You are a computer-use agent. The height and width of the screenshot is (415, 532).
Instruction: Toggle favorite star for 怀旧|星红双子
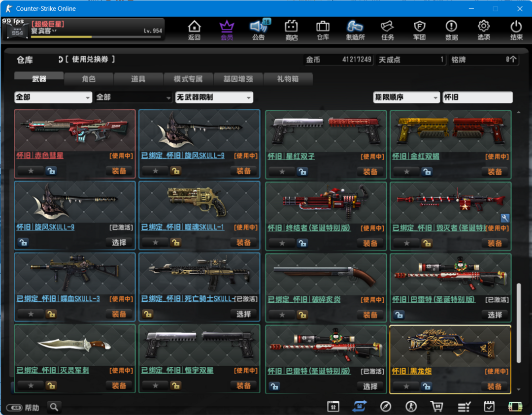click(x=282, y=172)
